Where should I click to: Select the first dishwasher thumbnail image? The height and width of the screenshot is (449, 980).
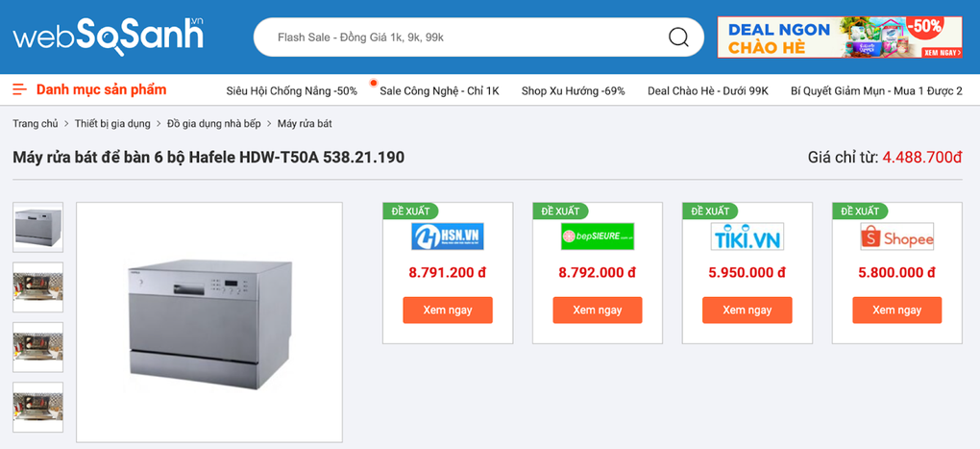pos(37,227)
